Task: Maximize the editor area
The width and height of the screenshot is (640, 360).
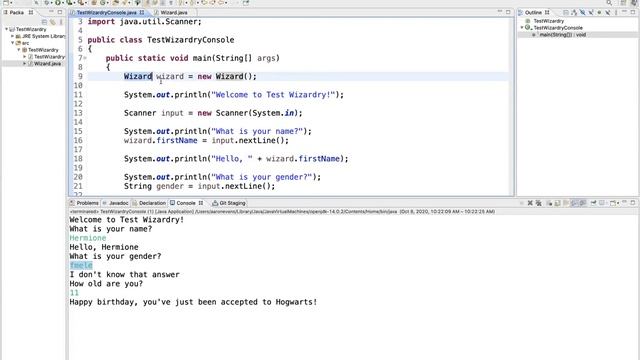Action: pyautogui.click(x=508, y=12)
